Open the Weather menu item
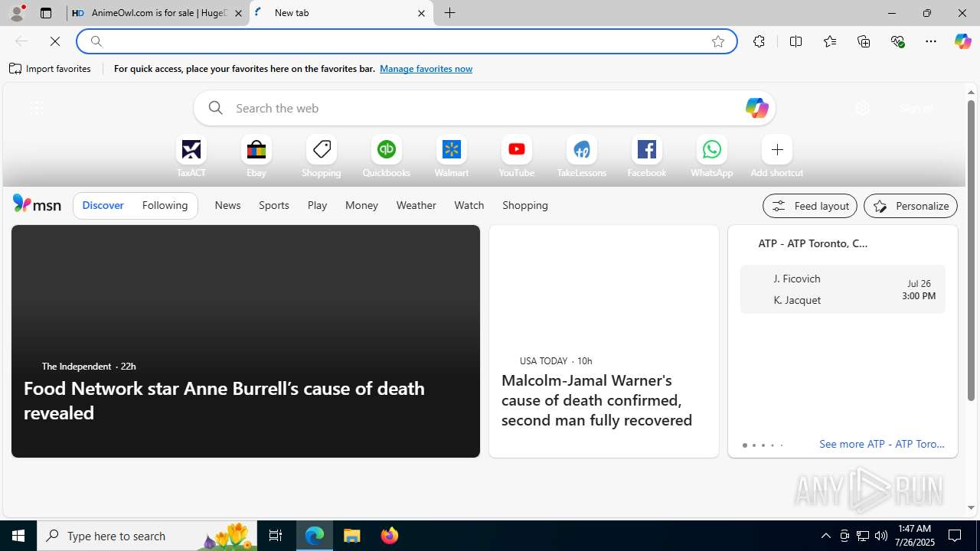The height and width of the screenshot is (551, 980). (x=416, y=205)
